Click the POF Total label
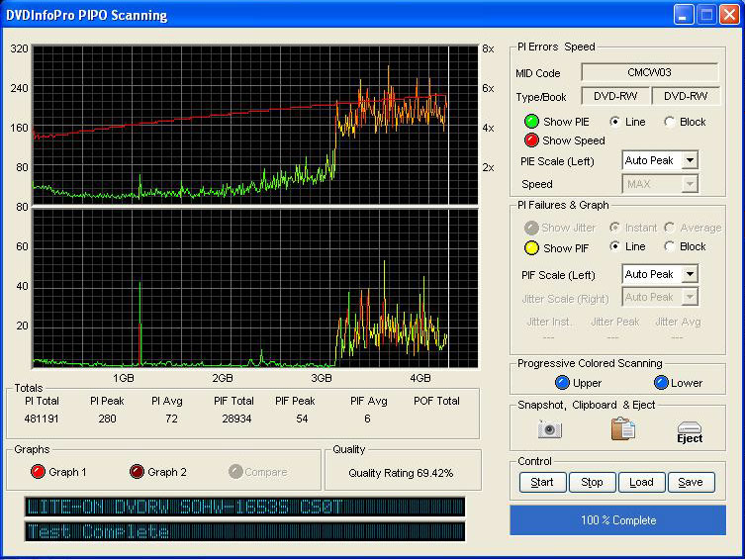Screen dimensions: 745x560 pyautogui.click(x=436, y=401)
